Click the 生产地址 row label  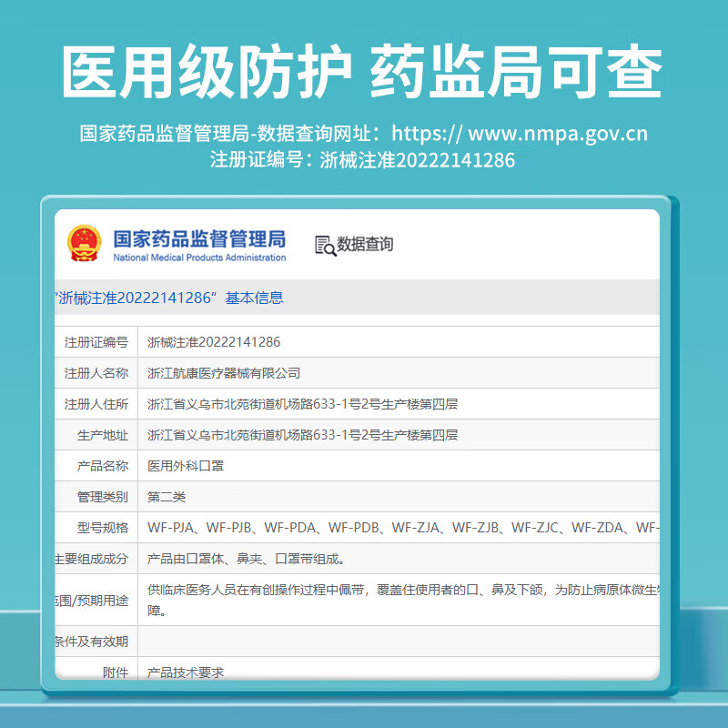103,435
